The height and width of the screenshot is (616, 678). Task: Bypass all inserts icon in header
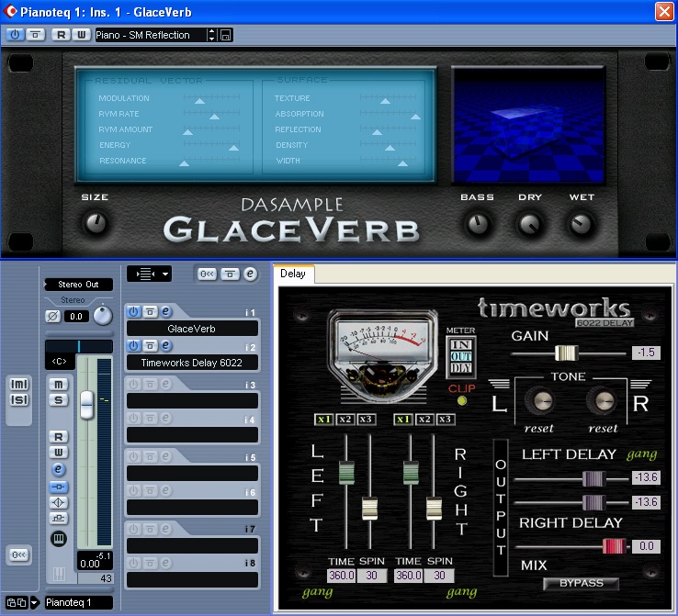coord(230,274)
